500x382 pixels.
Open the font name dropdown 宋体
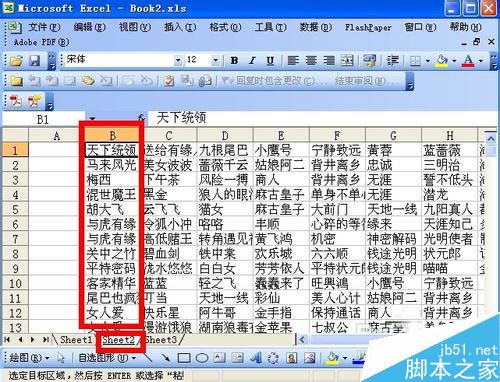[x=178, y=60]
